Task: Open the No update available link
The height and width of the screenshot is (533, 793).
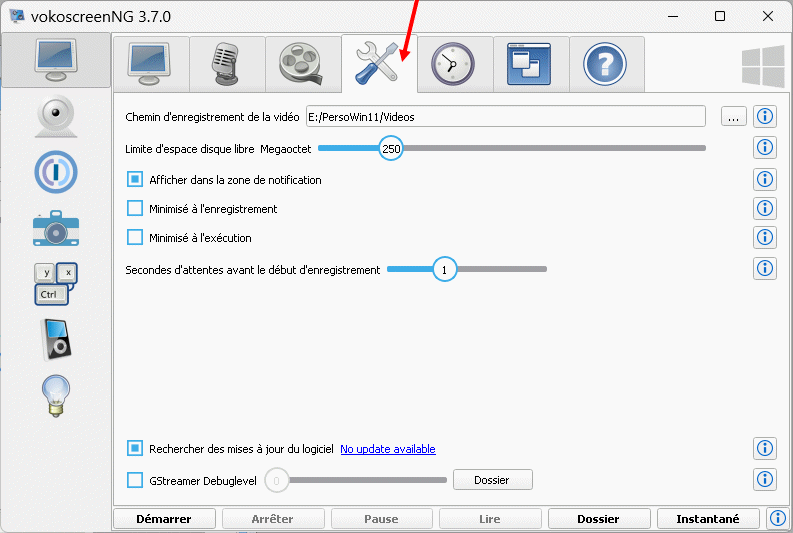Action: tap(388, 449)
